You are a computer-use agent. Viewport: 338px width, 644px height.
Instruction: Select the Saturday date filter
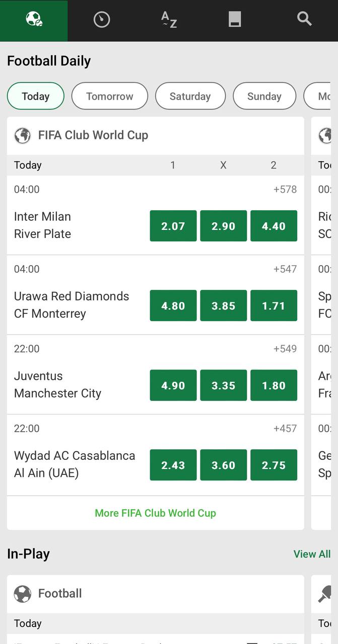[x=190, y=96]
